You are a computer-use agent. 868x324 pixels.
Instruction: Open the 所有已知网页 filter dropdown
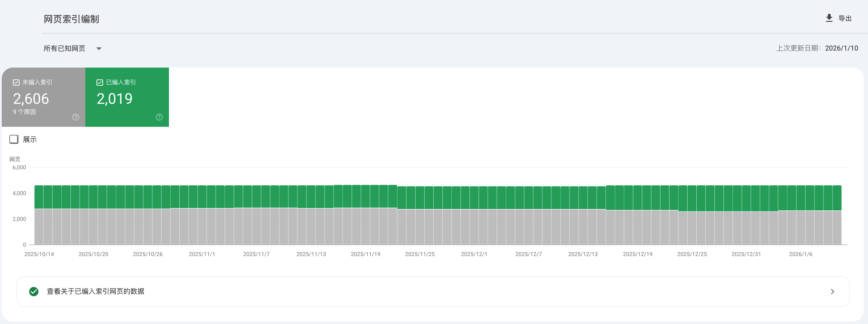[x=64, y=48]
